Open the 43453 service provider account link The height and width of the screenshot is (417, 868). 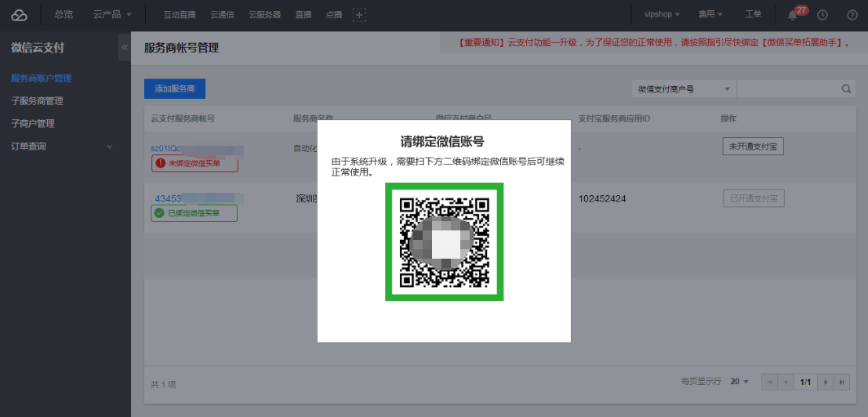167,198
